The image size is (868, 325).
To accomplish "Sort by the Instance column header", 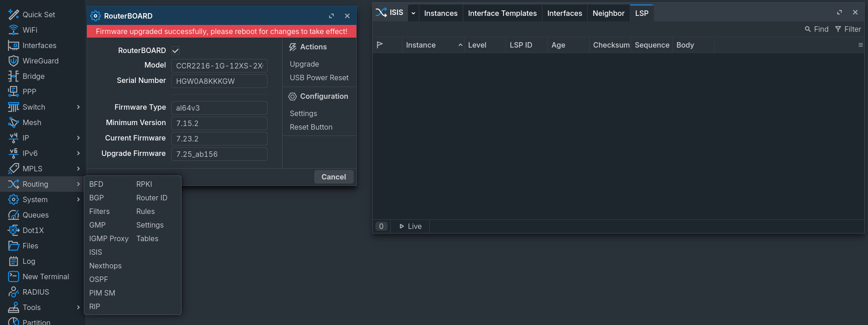I will pos(433,45).
